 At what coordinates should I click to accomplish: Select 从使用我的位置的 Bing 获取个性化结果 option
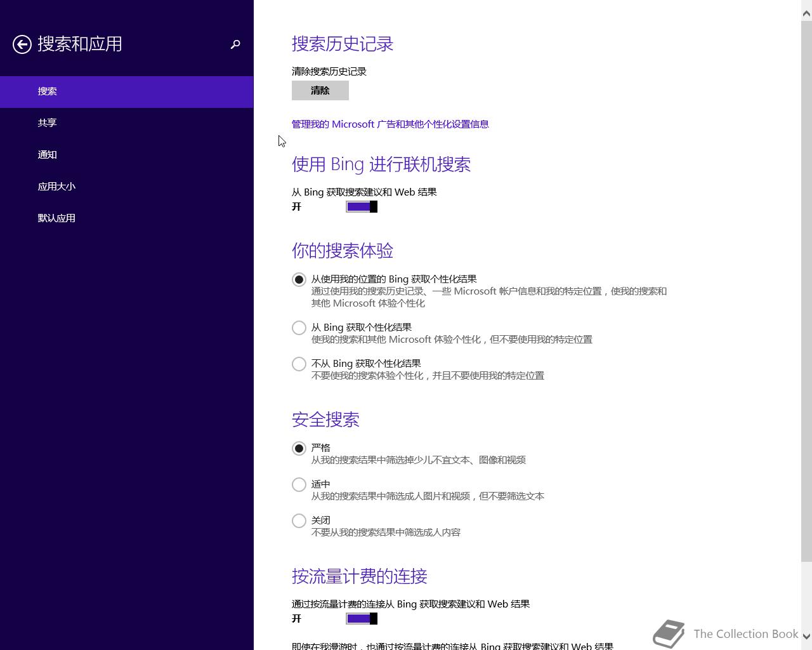coord(299,280)
